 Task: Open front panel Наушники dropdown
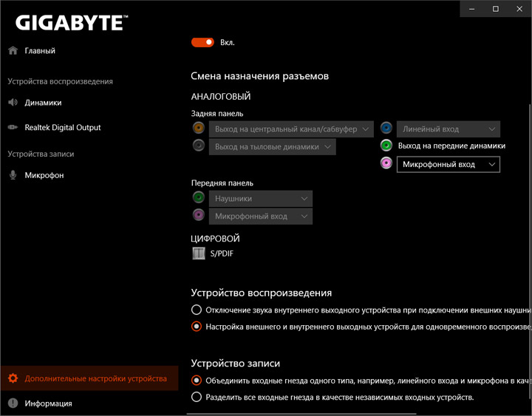point(261,199)
